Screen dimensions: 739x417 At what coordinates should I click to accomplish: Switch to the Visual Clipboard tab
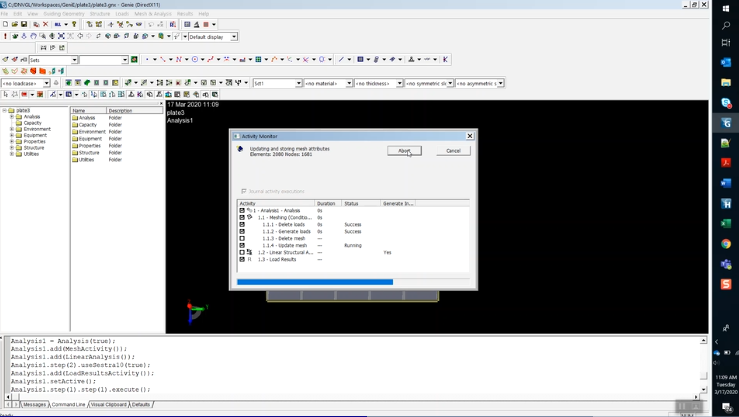click(x=109, y=404)
